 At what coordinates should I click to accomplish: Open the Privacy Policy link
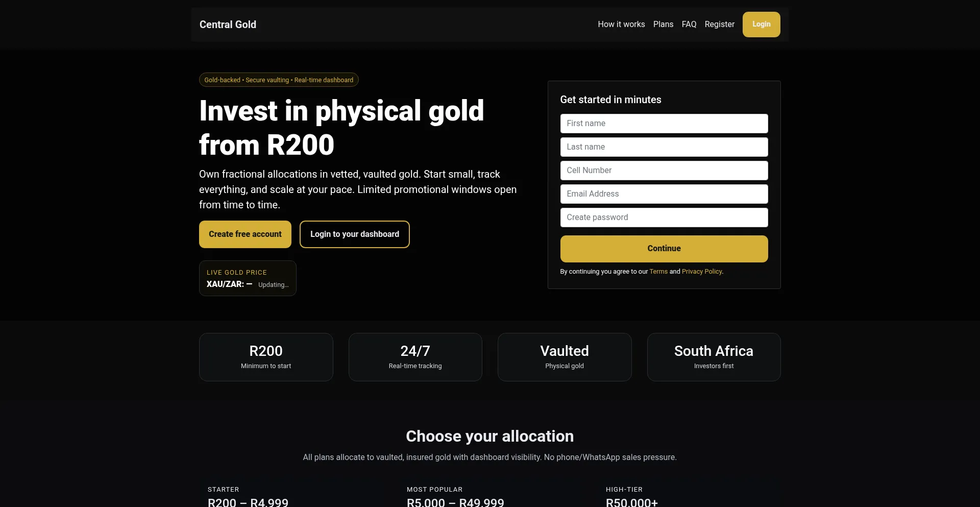(702, 272)
